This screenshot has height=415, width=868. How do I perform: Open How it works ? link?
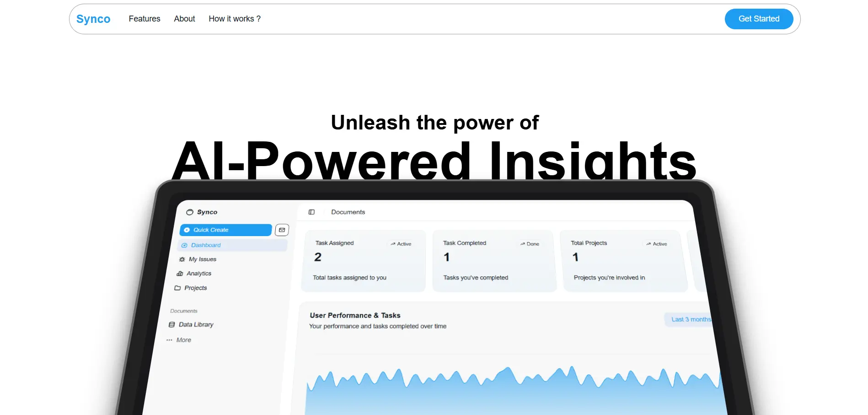235,19
